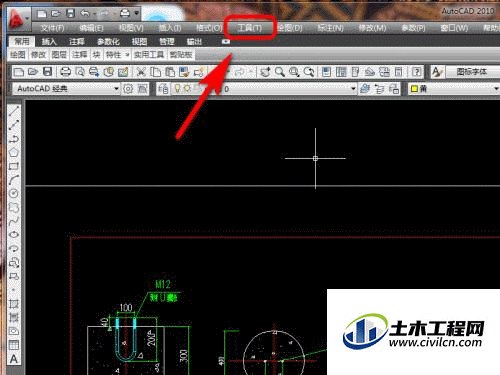Viewport: 500px width, 375px height.
Task: Click Save in the quick access toolbar
Action: click(x=70, y=14)
